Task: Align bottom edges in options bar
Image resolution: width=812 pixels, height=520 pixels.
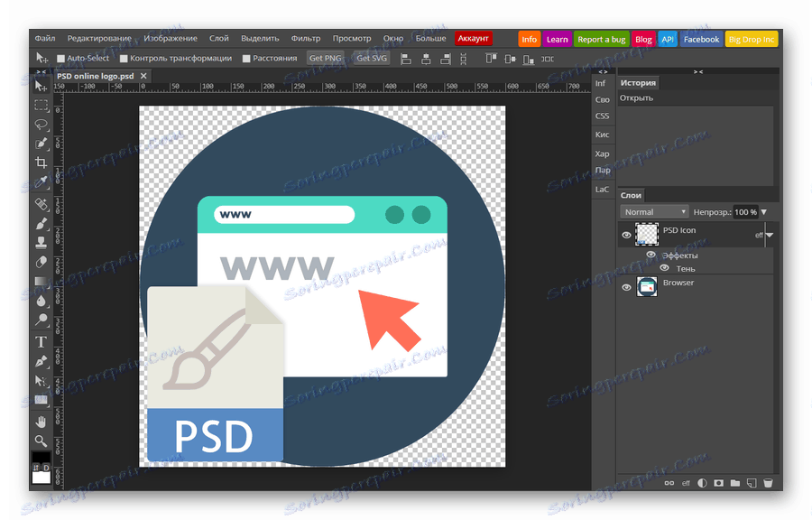Action: pos(528,59)
